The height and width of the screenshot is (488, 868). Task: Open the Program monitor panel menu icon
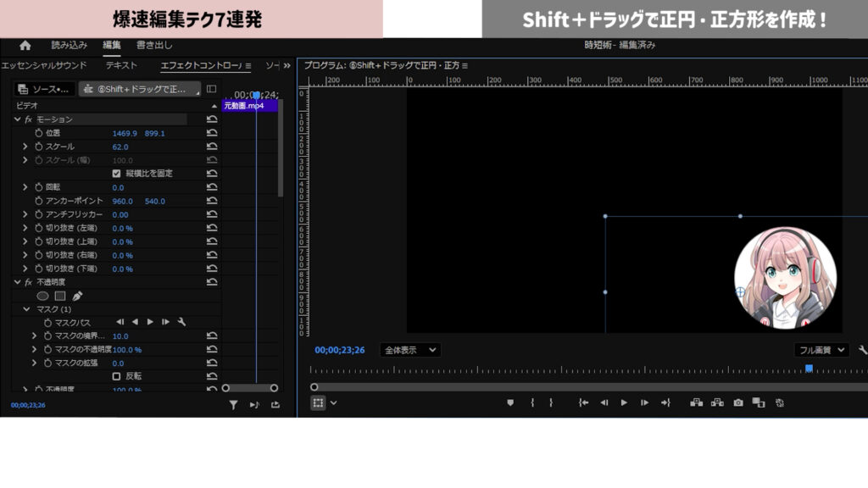465,66
